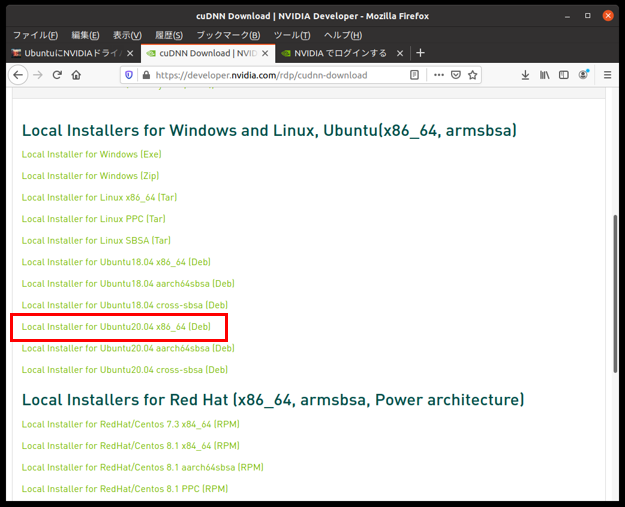Open the ブックマーク(B) menu
Screen dimensions: 625x507
coord(228,35)
